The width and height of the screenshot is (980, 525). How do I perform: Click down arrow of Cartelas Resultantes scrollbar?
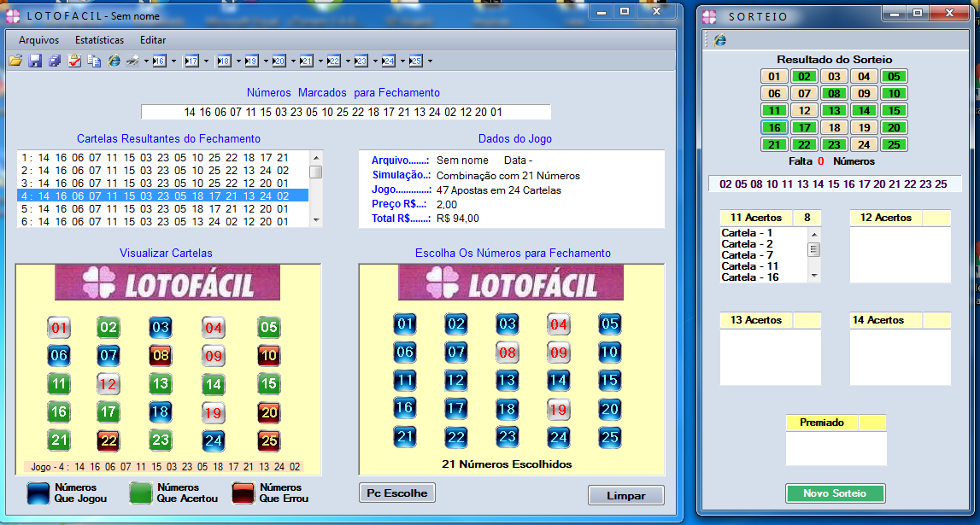[x=315, y=220]
